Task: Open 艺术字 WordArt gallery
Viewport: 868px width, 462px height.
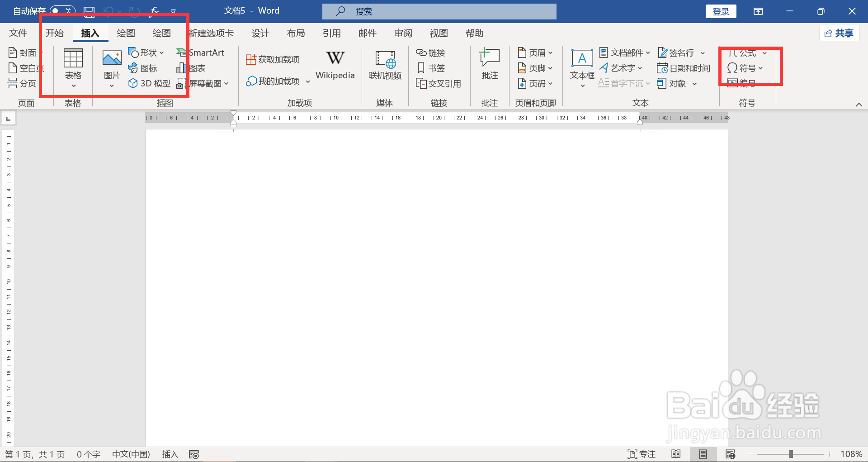Action: 620,68
